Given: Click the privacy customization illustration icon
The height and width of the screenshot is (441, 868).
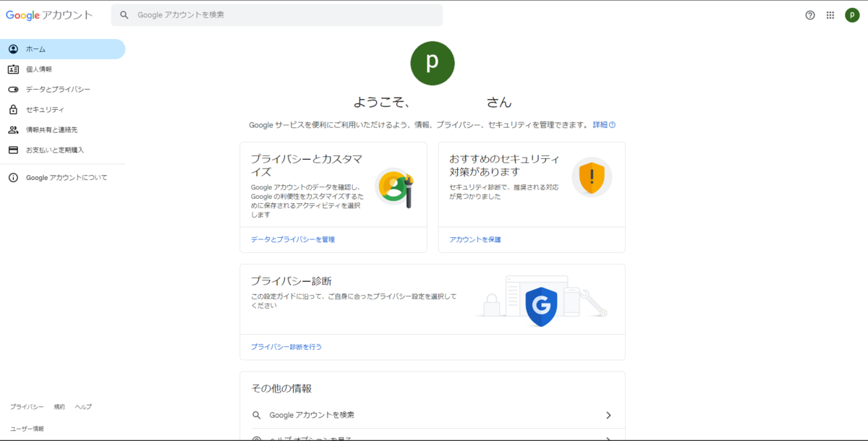Looking at the screenshot, I should click(x=394, y=188).
